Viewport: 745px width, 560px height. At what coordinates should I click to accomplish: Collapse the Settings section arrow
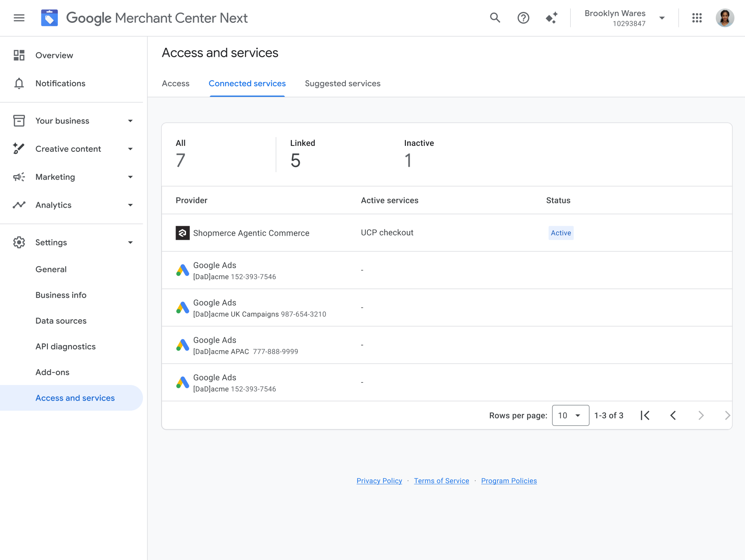(x=130, y=242)
